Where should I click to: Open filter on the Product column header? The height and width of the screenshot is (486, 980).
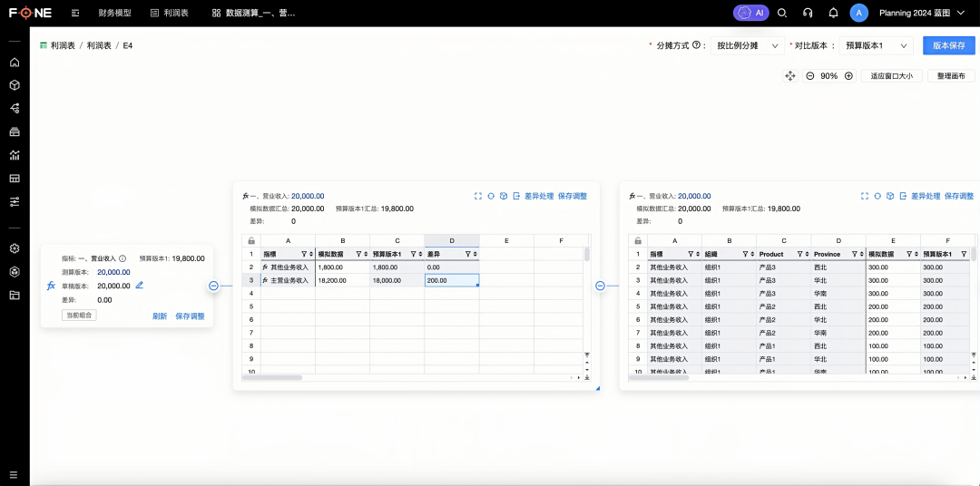click(800, 254)
